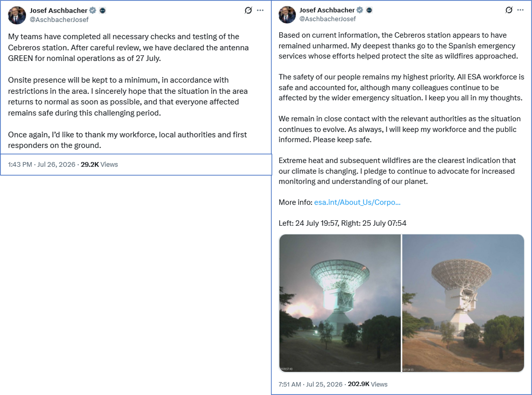
Task: Click the 202.9K Views count
Action: tap(367, 384)
